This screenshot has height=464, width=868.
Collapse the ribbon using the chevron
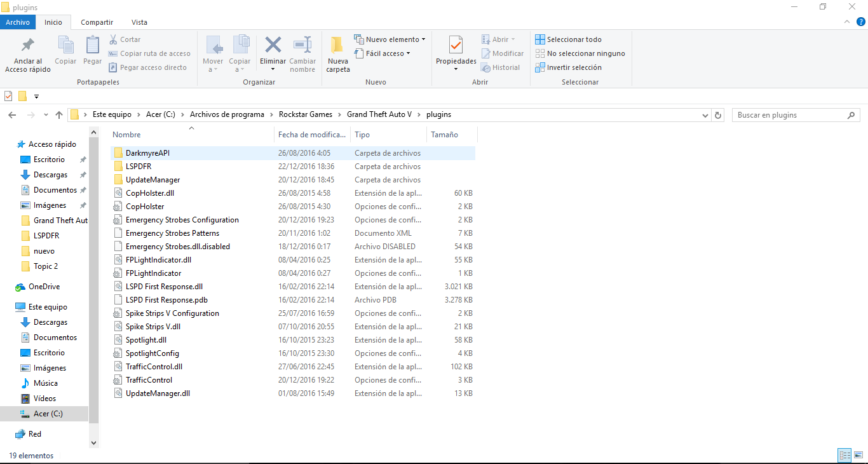coord(846,22)
